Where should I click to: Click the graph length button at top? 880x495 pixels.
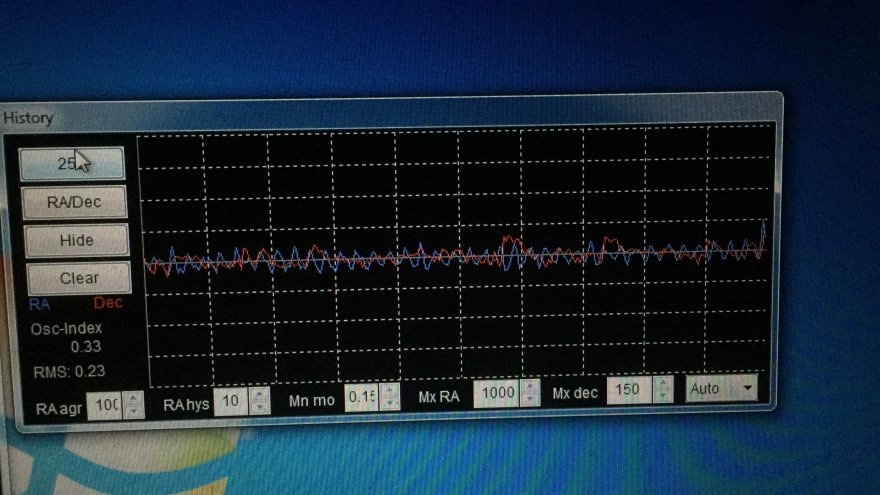point(72,164)
